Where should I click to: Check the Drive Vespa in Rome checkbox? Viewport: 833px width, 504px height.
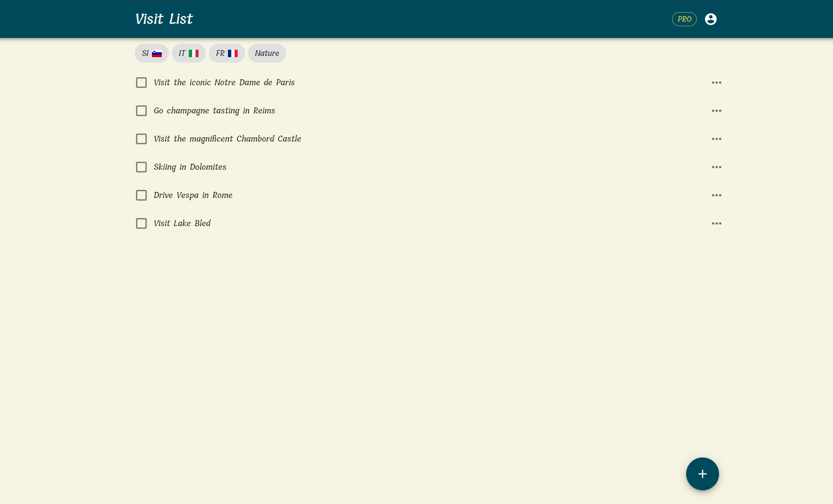click(x=141, y=195)
